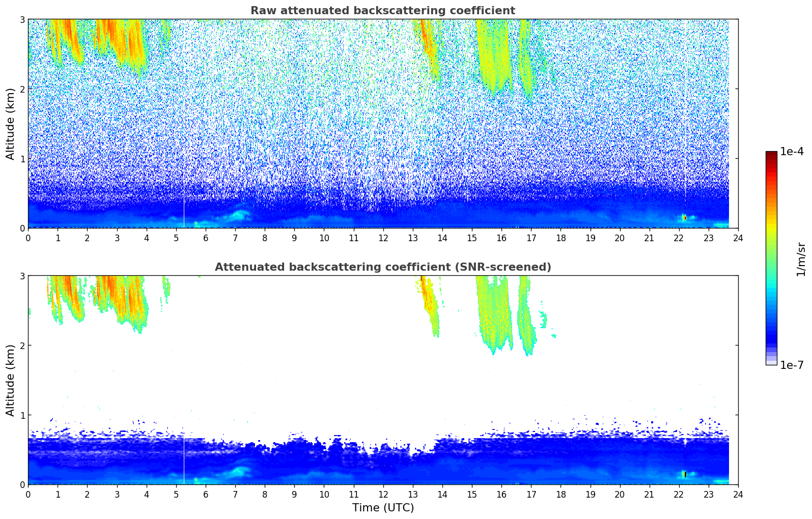
Task: Click time tick "24" under the raw plot
Action: [x=738, y=238]
